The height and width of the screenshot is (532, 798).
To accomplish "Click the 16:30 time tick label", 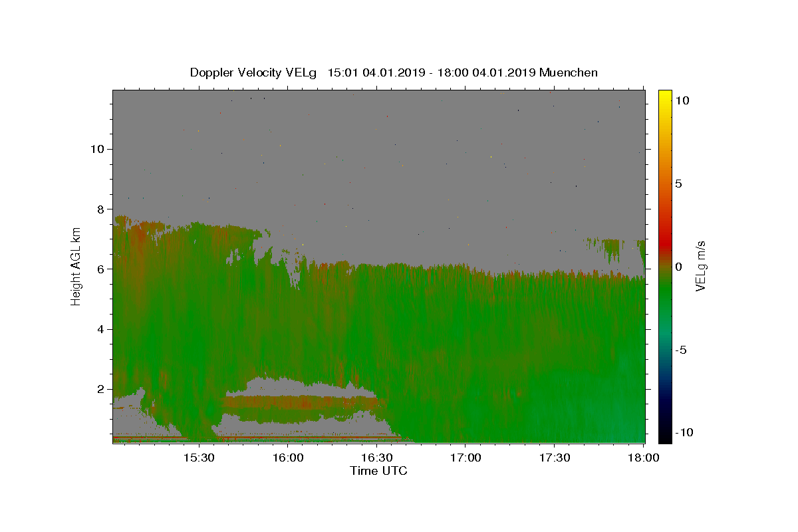I will [376, 458].
